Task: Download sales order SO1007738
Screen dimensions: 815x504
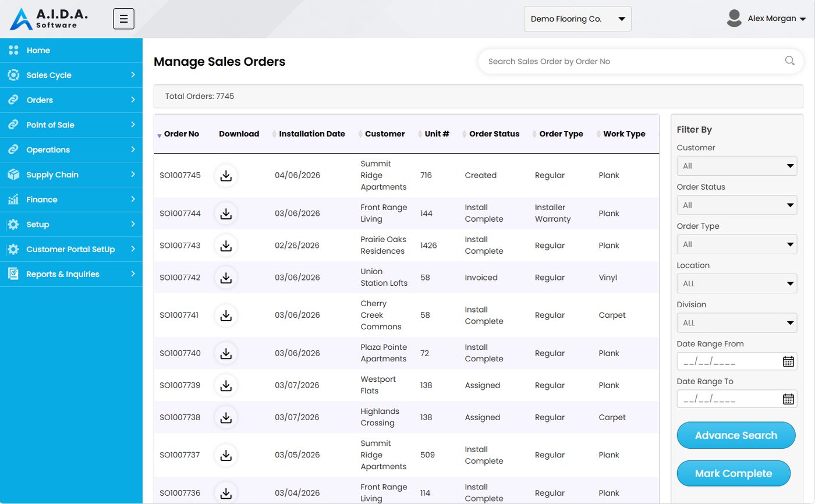Action: [226, 417]
